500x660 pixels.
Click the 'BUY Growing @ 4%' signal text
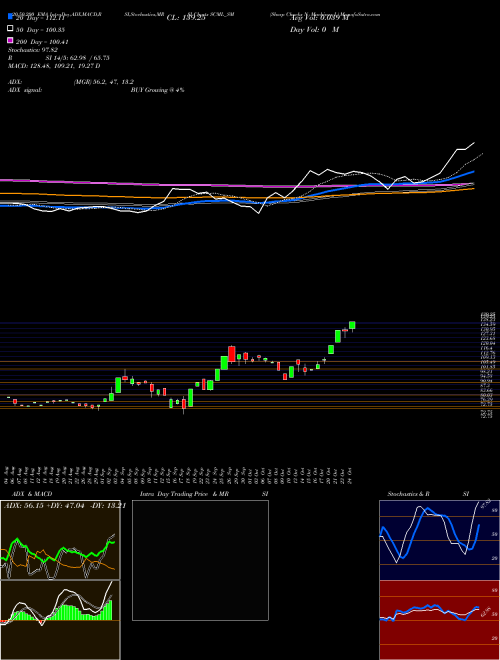click(x=157, y=90)
